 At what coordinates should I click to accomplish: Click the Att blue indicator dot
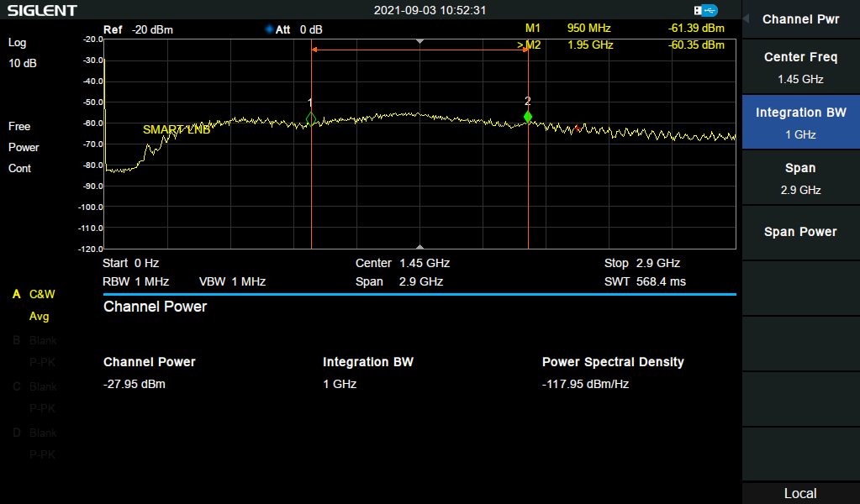coord(269,29)
